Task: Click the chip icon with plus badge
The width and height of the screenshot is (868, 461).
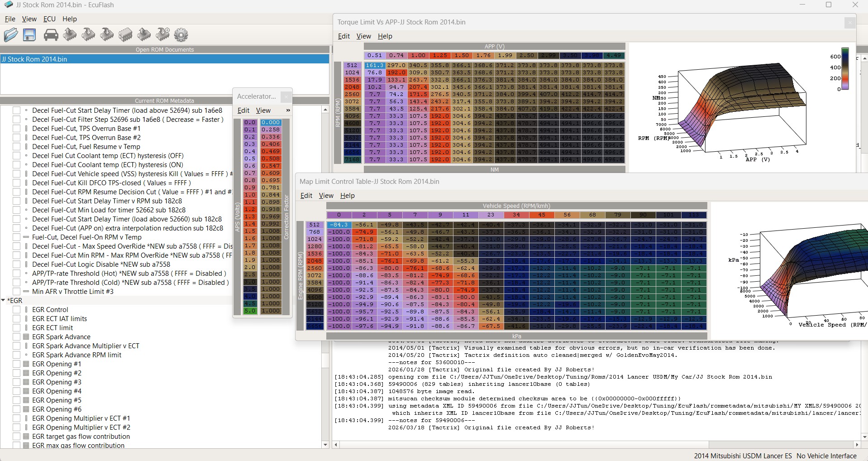Action: 162,35
